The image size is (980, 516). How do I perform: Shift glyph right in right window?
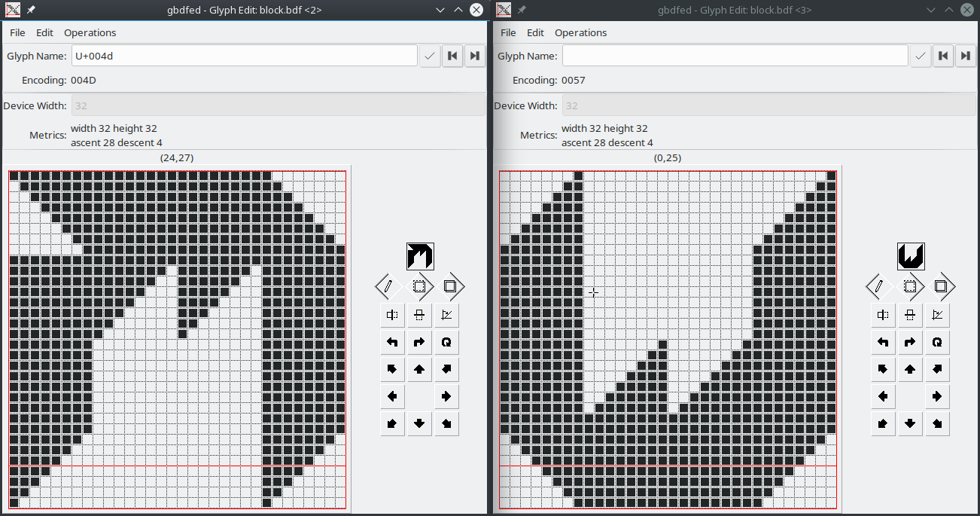tap(938, 396)
